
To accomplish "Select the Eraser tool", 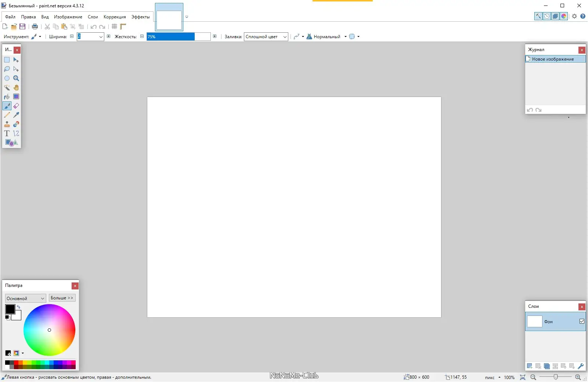I will [x=16, y=106].
